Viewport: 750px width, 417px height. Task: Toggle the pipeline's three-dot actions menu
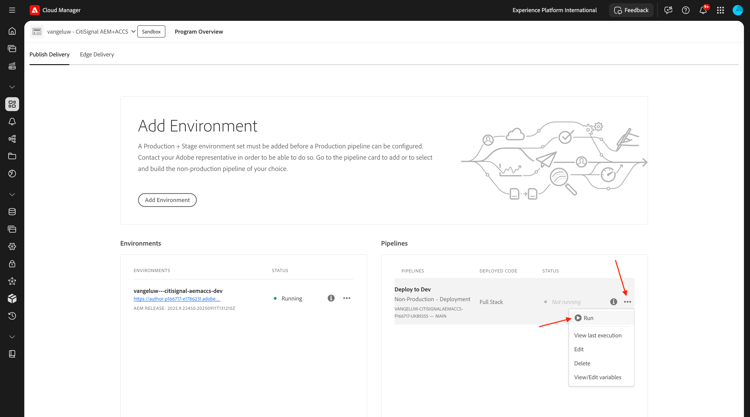[628, 302]
